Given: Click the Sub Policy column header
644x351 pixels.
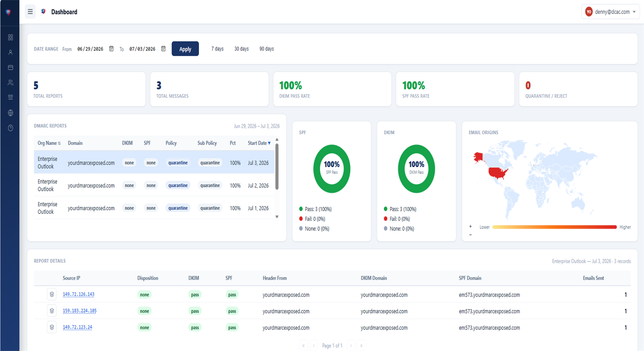Looking at the screenshot, I should tap(207, 143).
